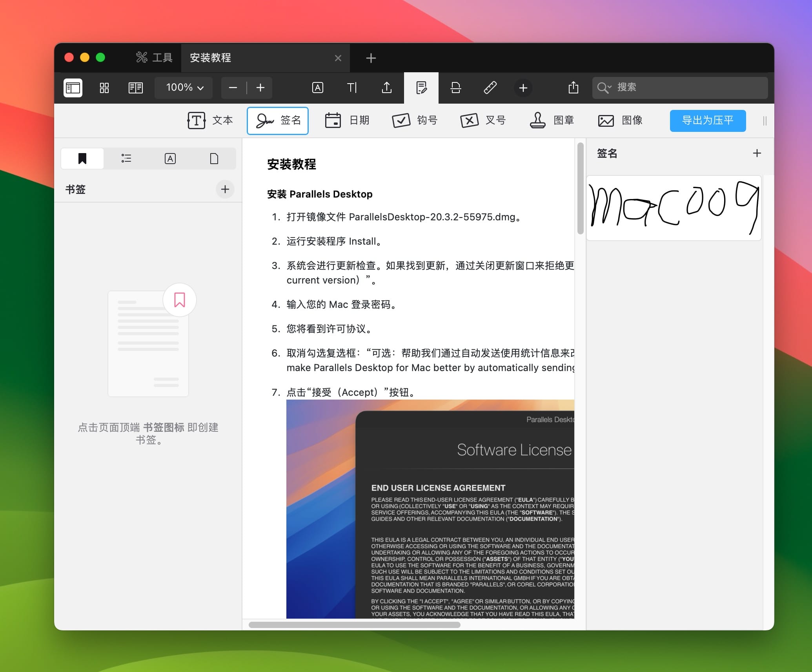The height and width of the screenshot is (672, 812).
Task: Add a toolbar tool with circular plus
Action: click(523, 88)
